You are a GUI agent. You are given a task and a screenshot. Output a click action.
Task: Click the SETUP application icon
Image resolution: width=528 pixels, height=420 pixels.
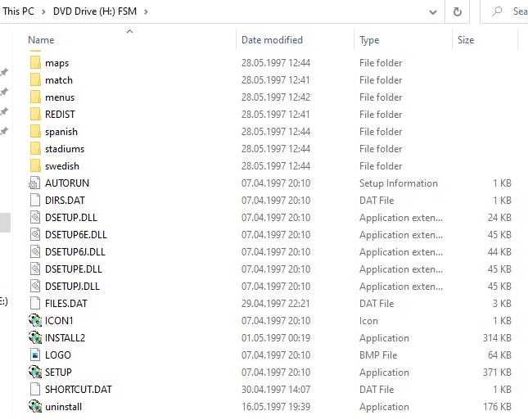34,373
